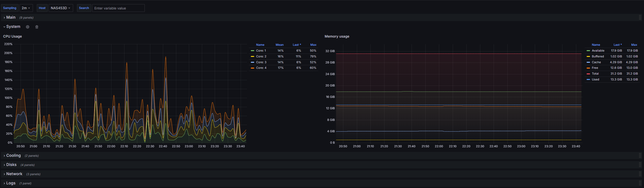This screenshot has height=188, width=644.
Task: Open color picker for Core: 1 swatch
Action: [x=253, y=51]
